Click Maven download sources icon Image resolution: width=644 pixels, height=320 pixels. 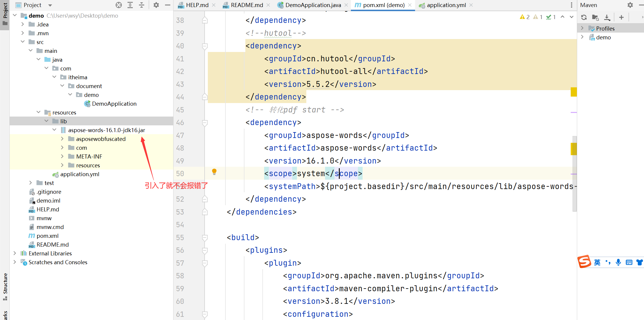click(607, 17)
